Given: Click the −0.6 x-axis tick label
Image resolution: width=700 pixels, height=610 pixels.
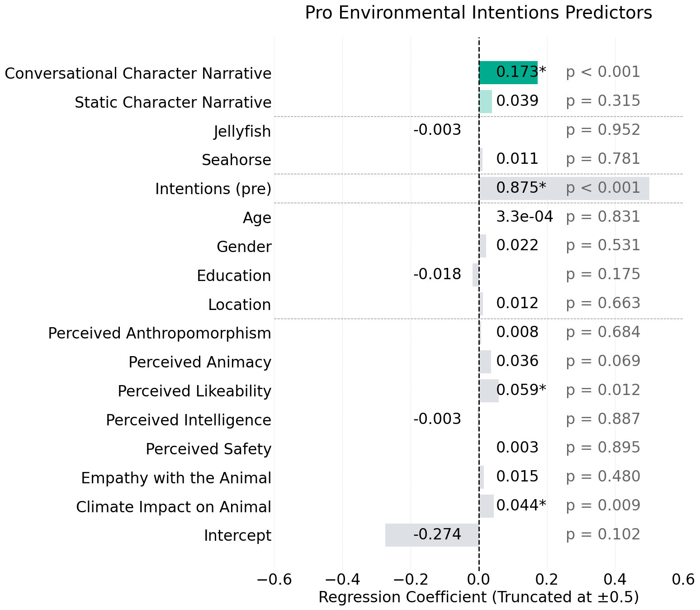Looking at the screenshot, I should 274,579.
